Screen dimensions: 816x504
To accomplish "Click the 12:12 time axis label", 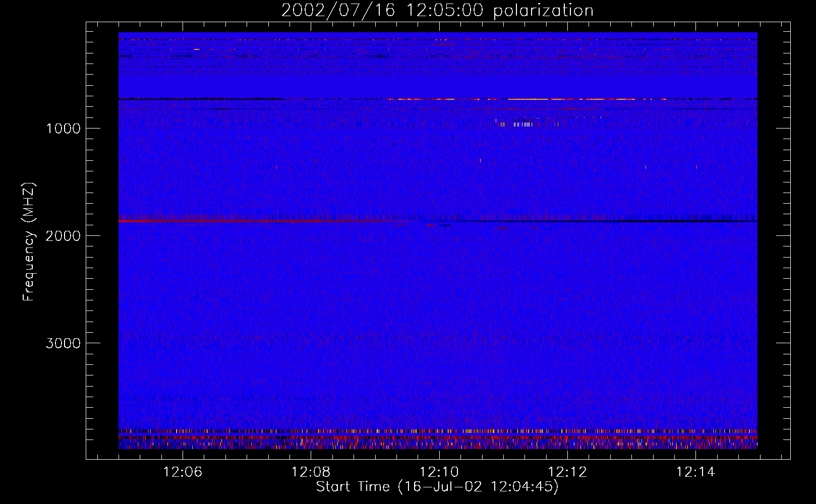I will [x=567, y=472].
